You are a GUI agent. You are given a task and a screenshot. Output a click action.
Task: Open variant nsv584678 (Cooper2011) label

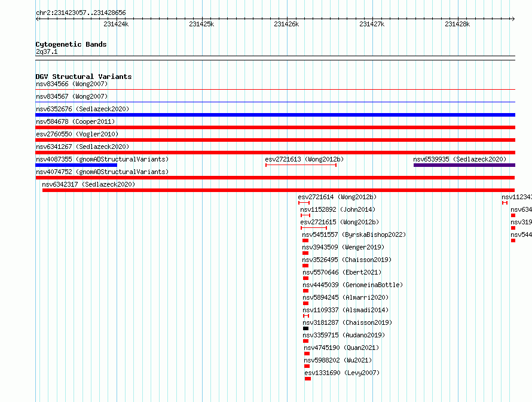[75, 121]
